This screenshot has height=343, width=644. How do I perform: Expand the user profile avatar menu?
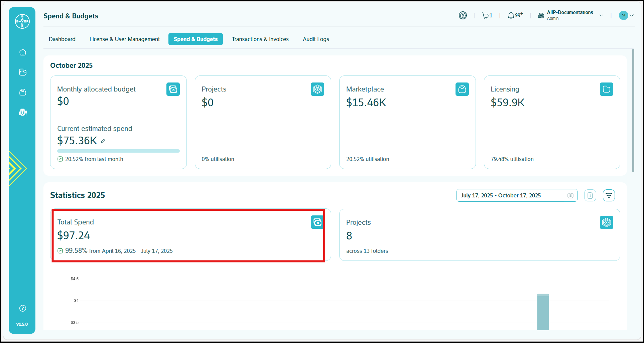tap(626, 15)
